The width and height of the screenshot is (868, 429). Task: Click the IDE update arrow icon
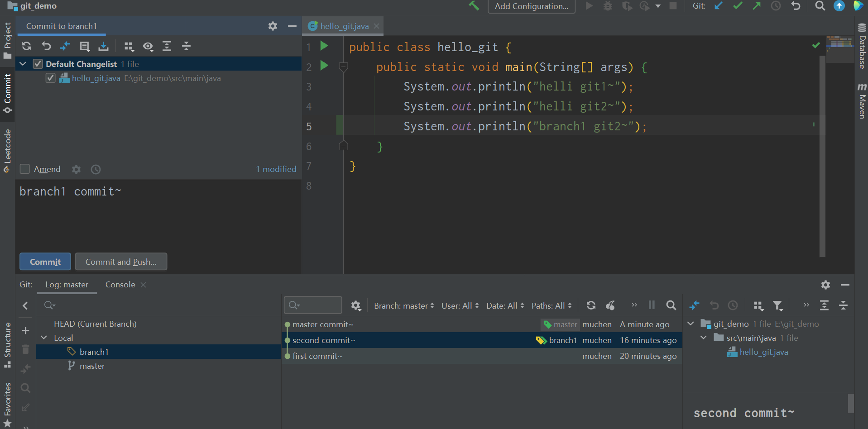(839, 6)
